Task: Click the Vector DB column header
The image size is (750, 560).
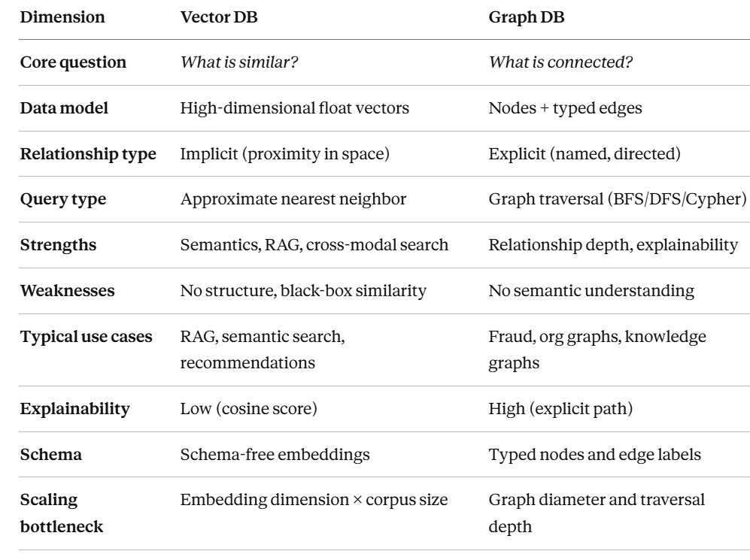Action: 219,17
